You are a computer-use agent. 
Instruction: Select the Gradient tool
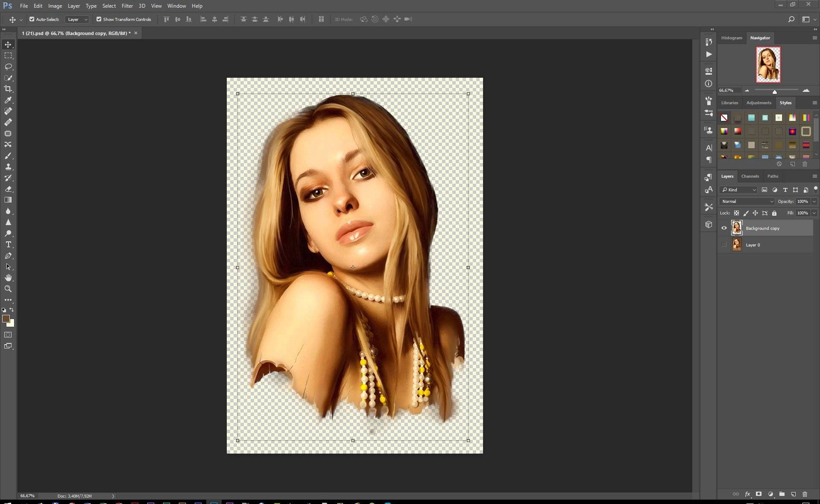click(x=8, y=200)
